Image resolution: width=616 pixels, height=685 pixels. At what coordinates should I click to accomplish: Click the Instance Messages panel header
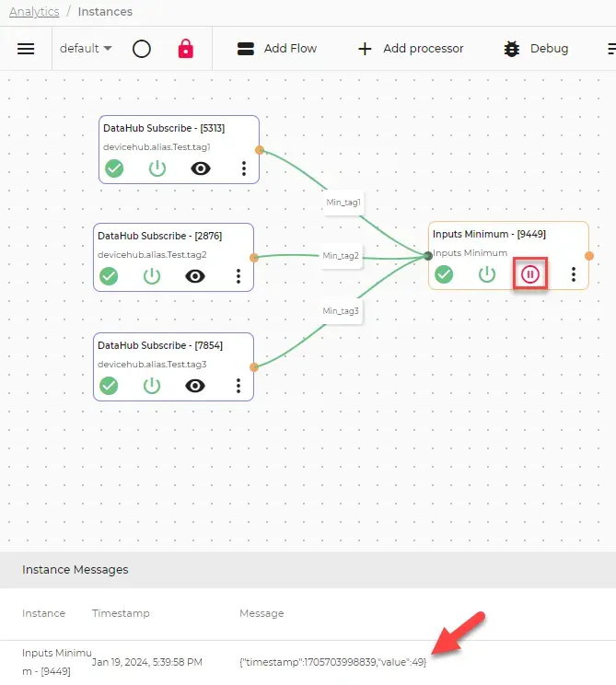(x=308, y=570)
